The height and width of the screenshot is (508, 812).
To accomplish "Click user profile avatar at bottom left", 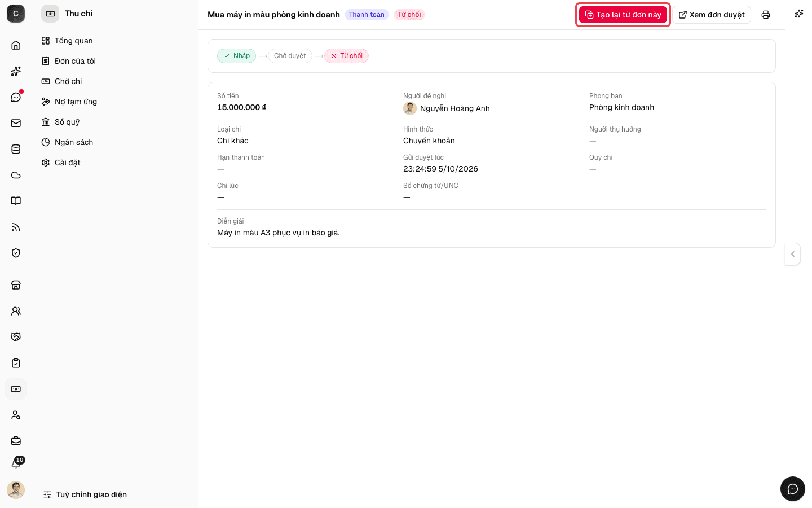I will [x=16, y=490].
